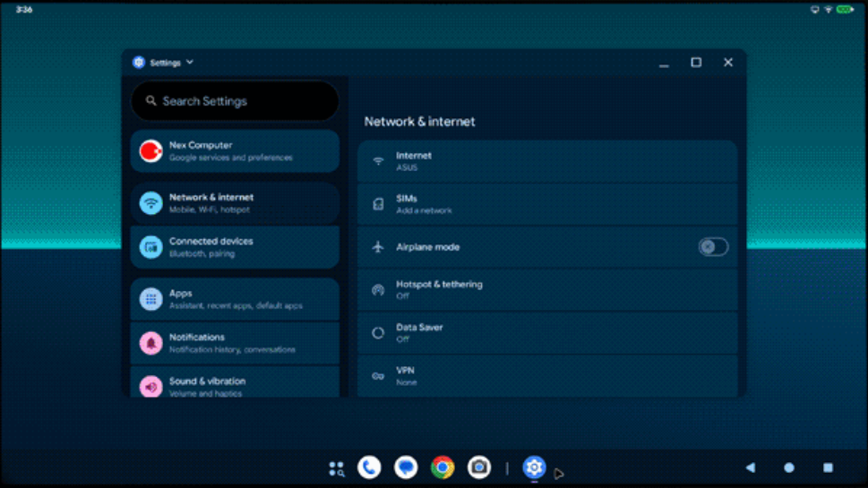
Task: Click the Search Settings field
Action: 235,101
